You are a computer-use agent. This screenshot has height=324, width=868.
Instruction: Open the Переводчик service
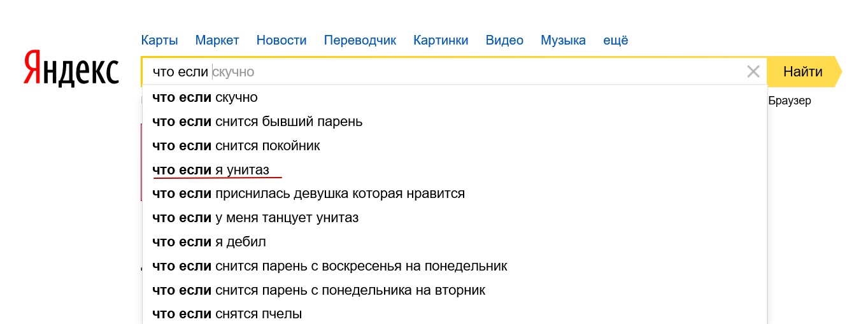tap(360, 40)
